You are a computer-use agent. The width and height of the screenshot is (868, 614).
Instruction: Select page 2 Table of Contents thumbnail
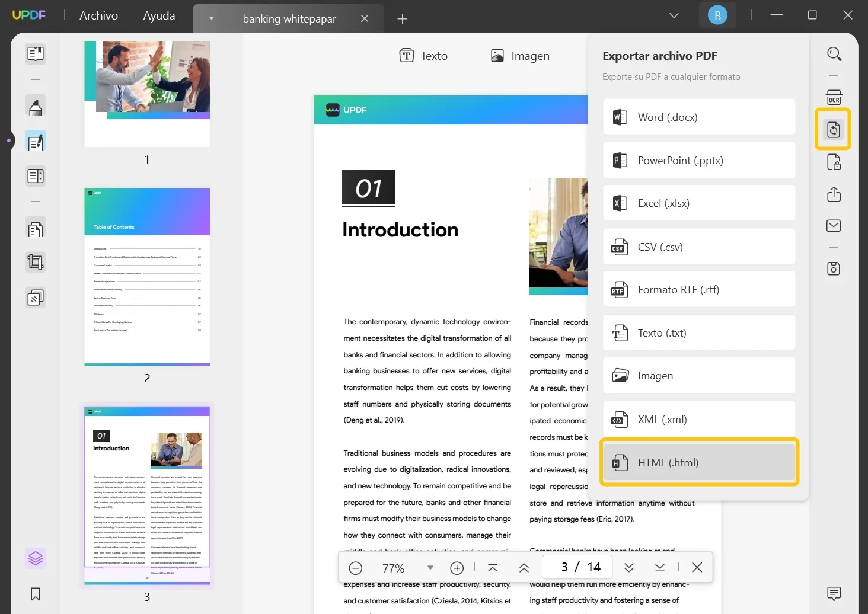click(x=147, y=277)
